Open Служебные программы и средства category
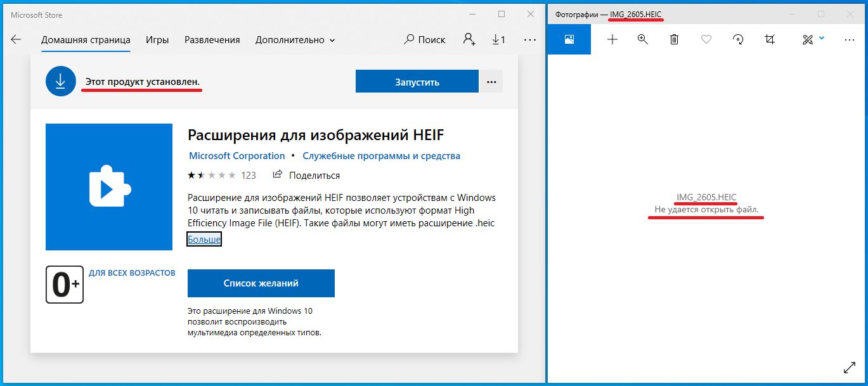Image resolution: width=868 pixels, height=386 pixels. [382, 156]
